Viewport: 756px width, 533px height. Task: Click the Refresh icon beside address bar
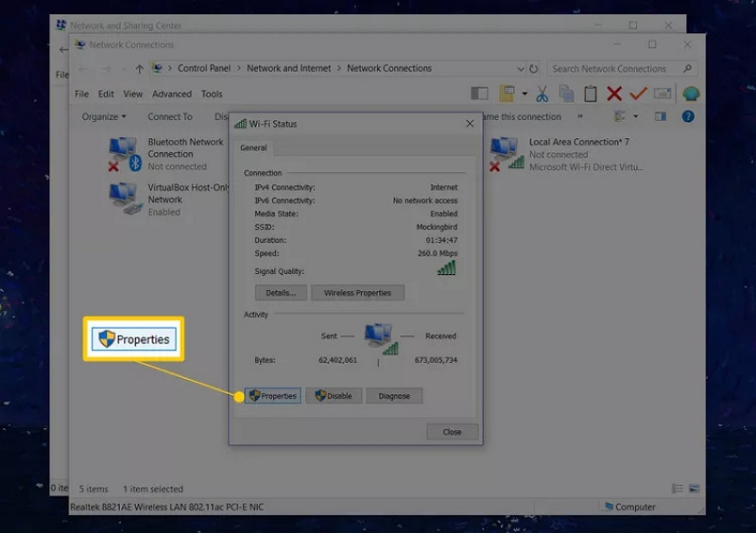[x=535, y=69]
